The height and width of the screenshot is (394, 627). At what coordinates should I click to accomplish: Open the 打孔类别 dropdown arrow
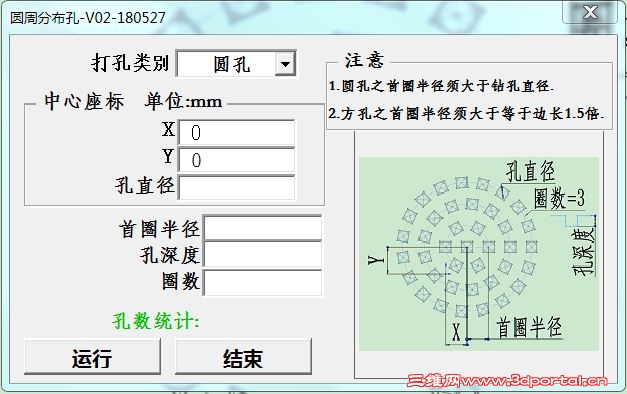[285, 64]
